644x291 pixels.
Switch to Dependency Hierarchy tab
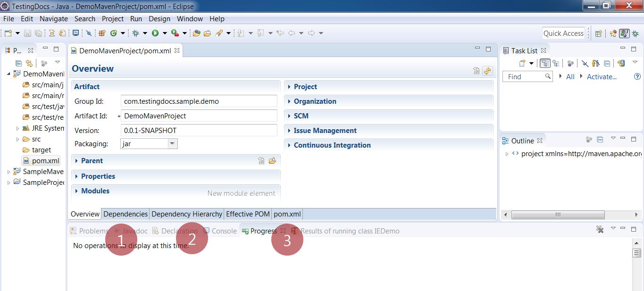point(187,214)
